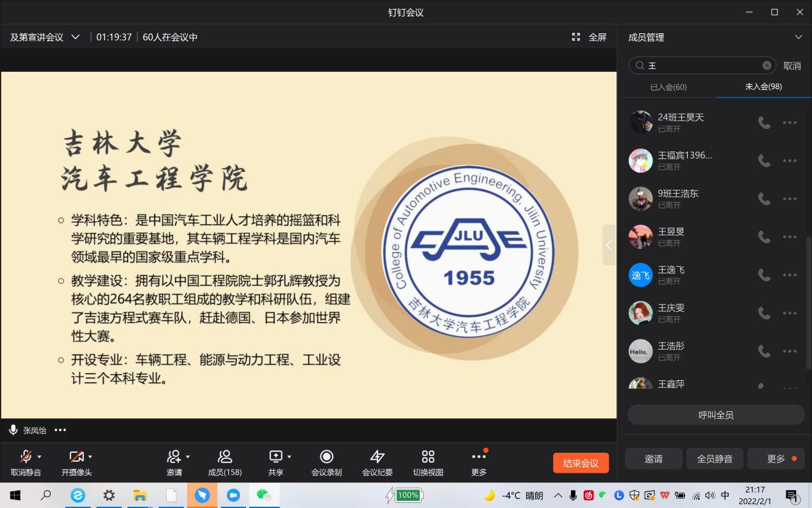This screenshot has height=508, width=812.
Task: Open the meeting minutes lightning icon
Action: [377, 457]
